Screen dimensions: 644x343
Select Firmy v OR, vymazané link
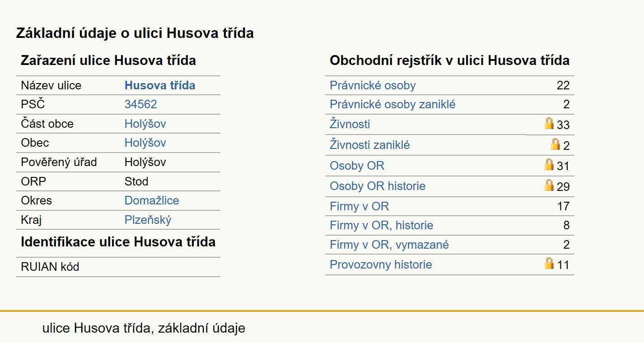[x=389, y=245]
